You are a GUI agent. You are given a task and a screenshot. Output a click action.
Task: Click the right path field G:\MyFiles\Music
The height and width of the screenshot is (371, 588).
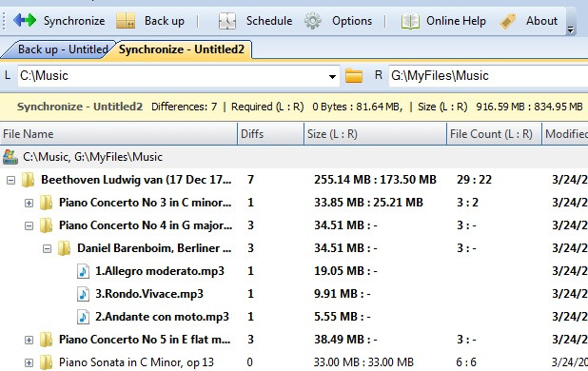click(488, 76)
